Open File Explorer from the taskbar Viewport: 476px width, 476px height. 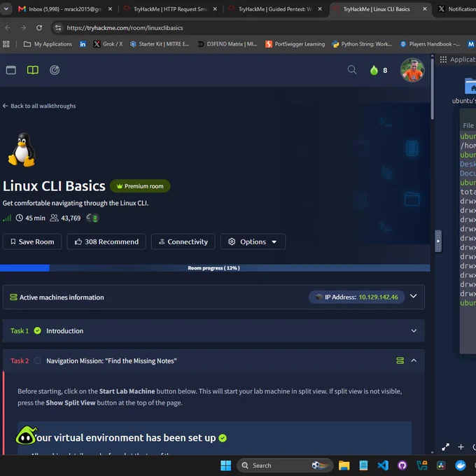344,465
